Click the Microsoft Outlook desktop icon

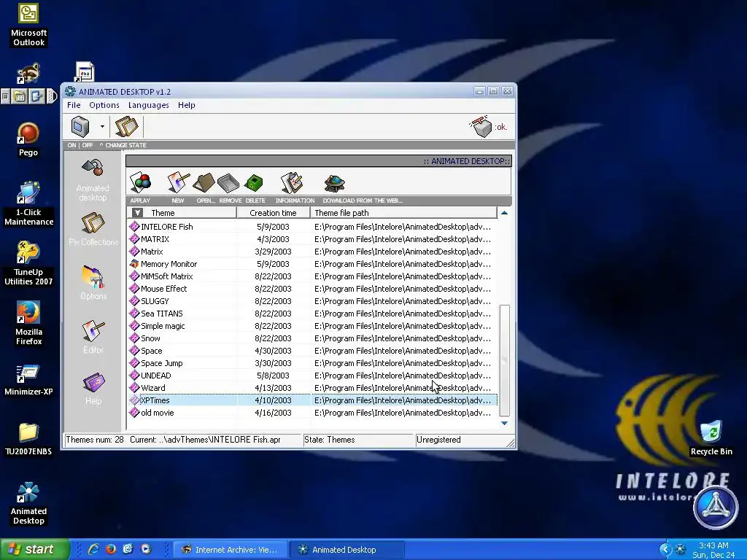point(28,24)
